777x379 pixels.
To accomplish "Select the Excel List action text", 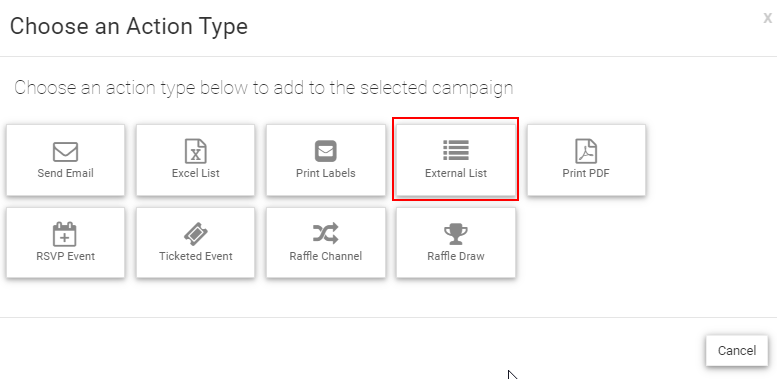I will [196, 173].
